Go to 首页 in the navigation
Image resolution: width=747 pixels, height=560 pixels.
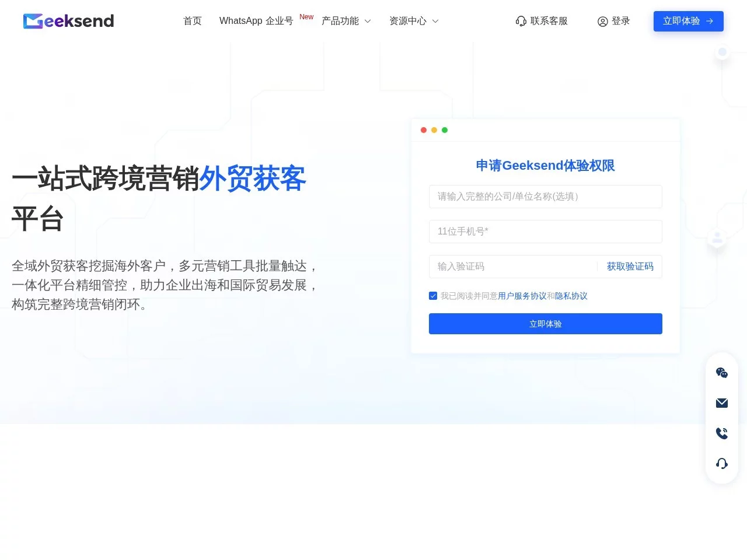click(x=193, y=21)
